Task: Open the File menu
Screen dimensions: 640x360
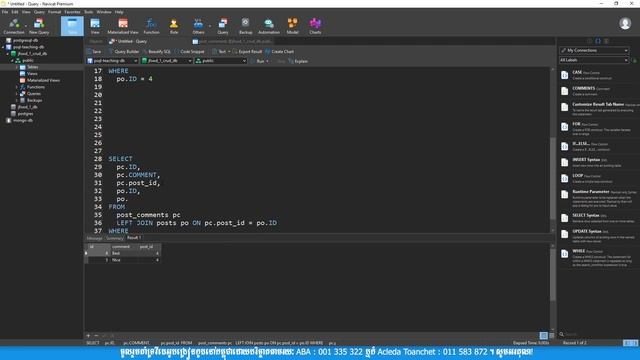Action: point(5,12)
